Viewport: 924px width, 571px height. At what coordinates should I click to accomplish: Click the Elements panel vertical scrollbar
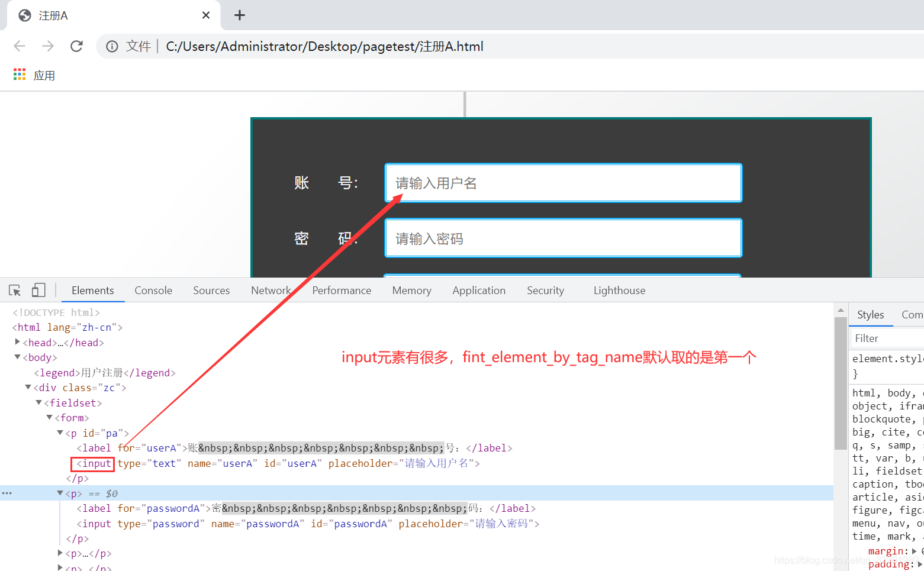click(x=841, y=383)
